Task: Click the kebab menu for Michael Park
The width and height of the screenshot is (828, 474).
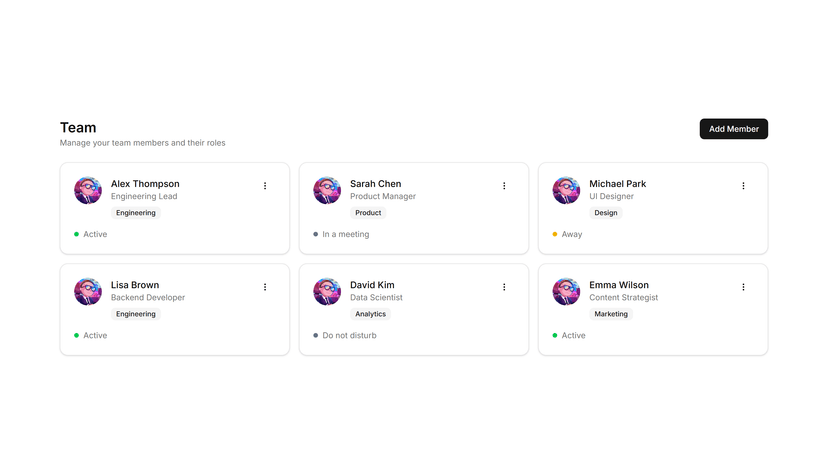Action: 744,186
